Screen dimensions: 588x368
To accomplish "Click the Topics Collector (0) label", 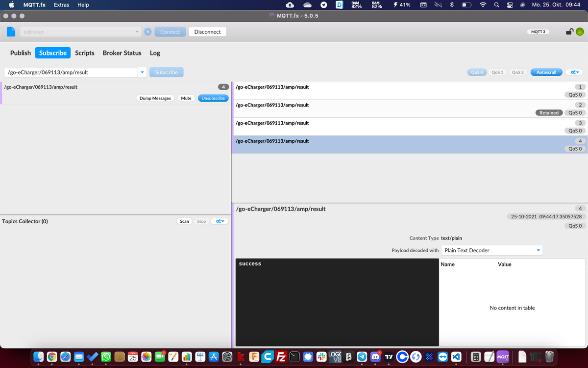I will click(x=25, y=221).
